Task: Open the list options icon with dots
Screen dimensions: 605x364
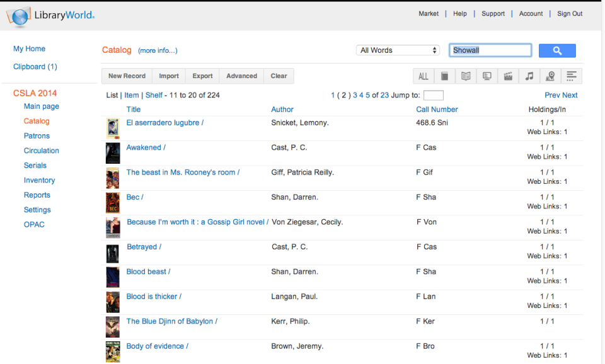Action: 571,76
